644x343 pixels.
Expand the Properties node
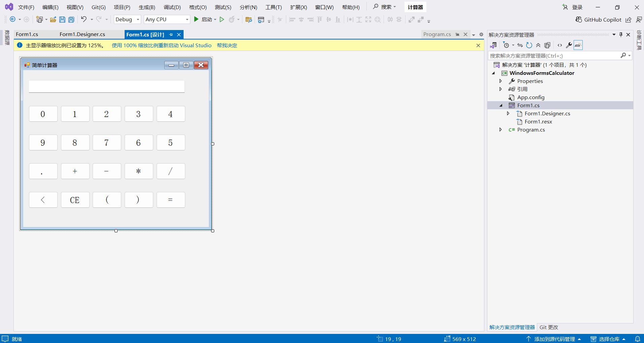[x=501, y=81]
